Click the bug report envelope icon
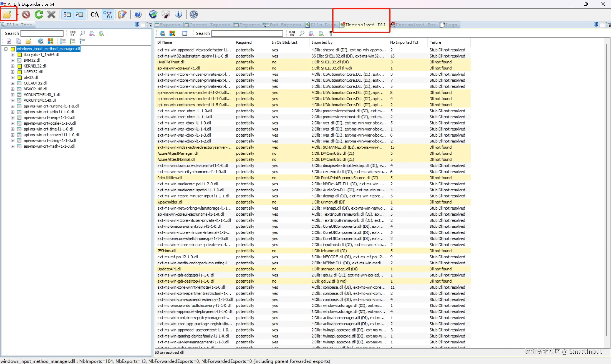This screenshot has height=364, width=611. [x=166, y=15]
